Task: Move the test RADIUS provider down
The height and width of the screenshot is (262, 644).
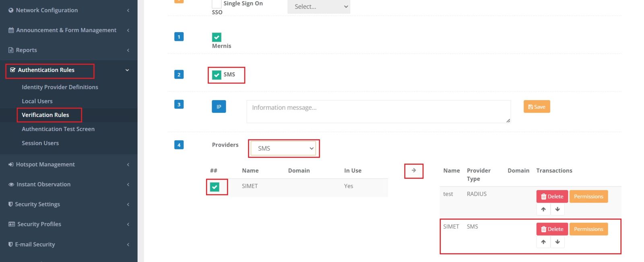Action: click(x=557, y=209)
